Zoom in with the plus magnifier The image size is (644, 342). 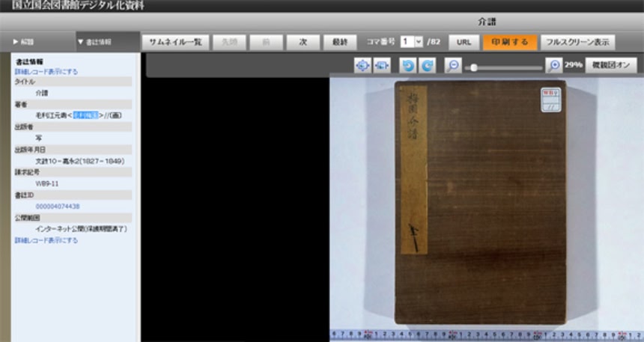click(x=553, y=66)
